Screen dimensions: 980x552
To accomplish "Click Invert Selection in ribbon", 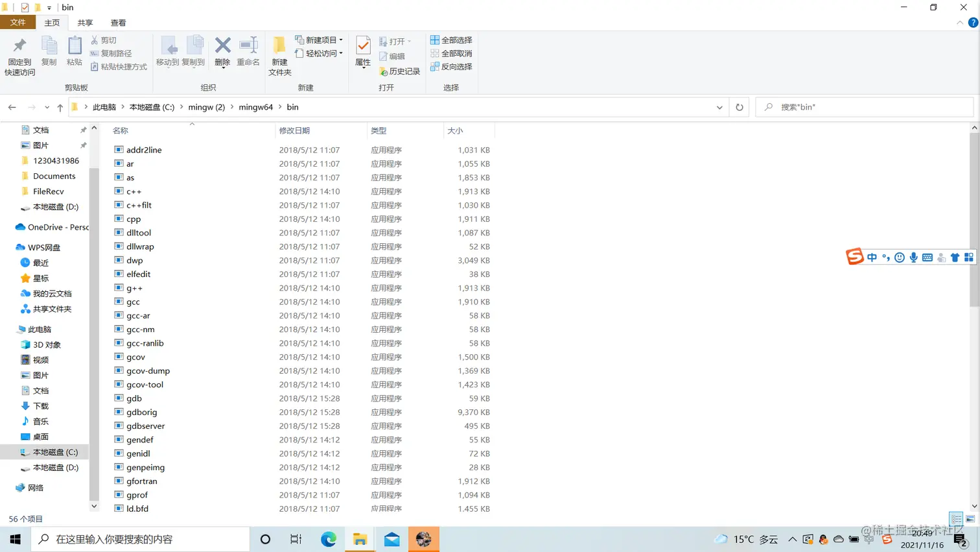I will (x=451, y=67).
